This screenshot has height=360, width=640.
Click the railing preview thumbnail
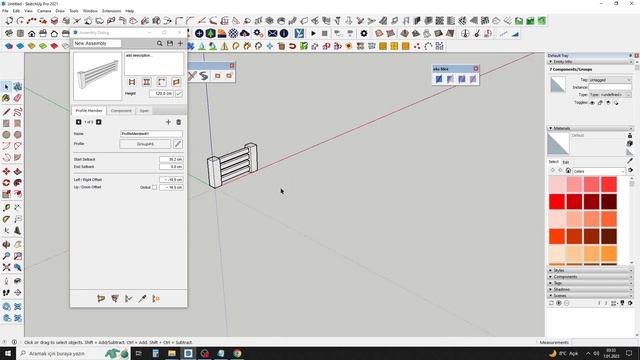click(x=98, y=76)
